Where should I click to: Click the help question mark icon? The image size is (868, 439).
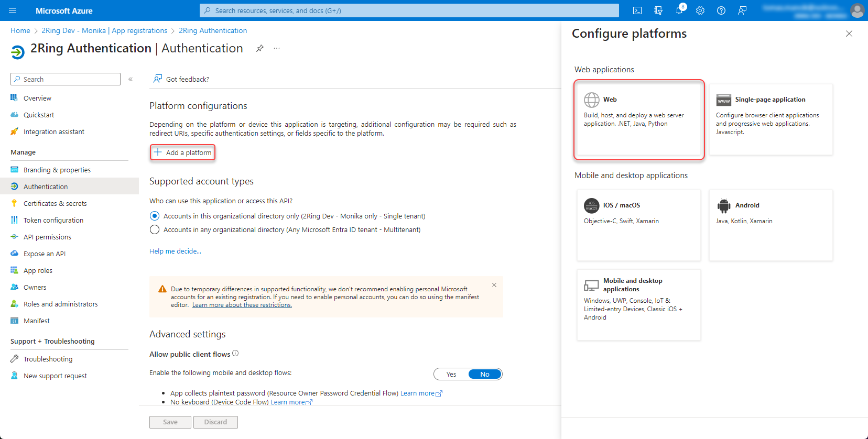click(721, 10)
